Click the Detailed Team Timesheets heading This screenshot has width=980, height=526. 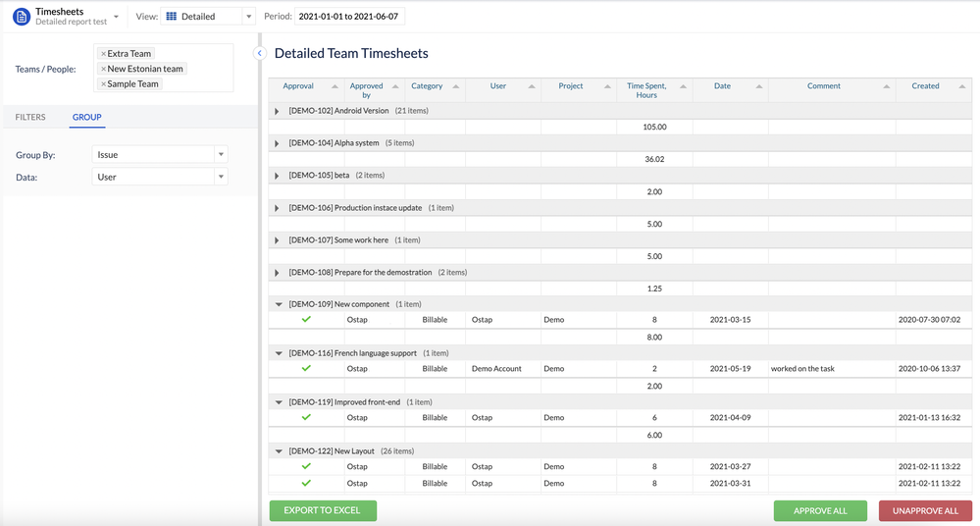(351, 53)
